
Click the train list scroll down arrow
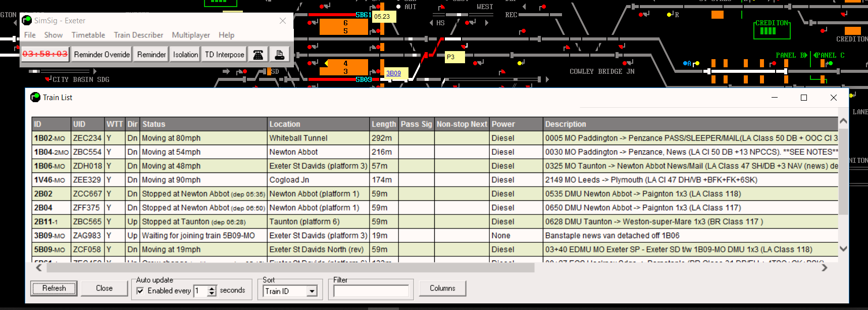click(843, 249)
